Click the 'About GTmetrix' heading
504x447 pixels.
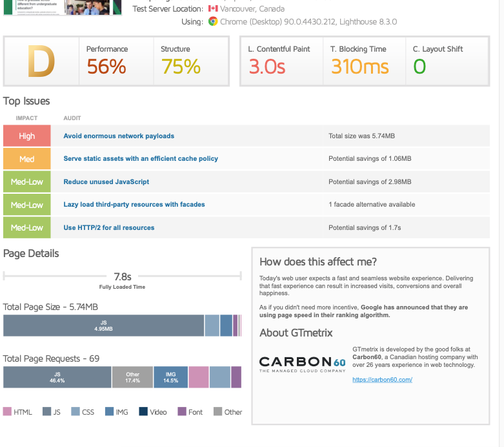pos(296,333)
